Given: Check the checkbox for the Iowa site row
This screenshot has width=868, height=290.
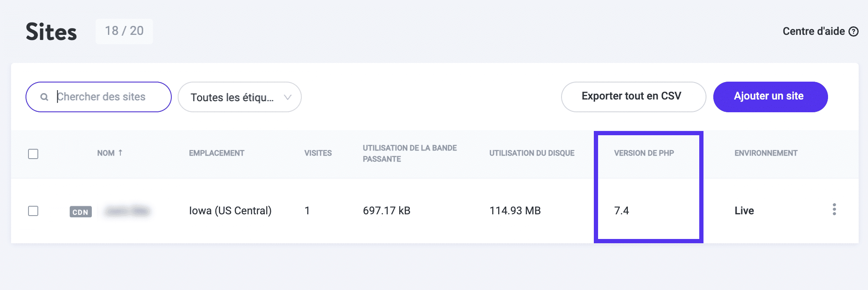Looking at the screenshot, I should pyautogui.click(x=33, y=210).
